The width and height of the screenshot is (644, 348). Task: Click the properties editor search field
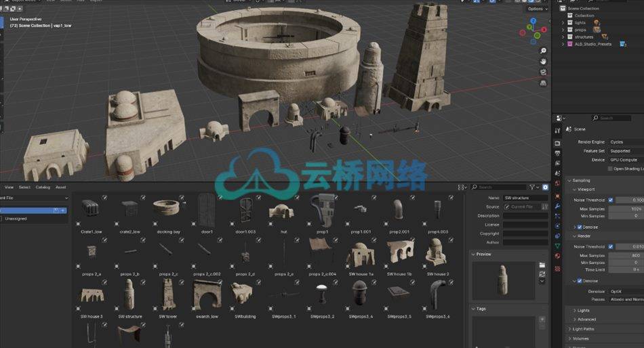[x=611, y=118]
